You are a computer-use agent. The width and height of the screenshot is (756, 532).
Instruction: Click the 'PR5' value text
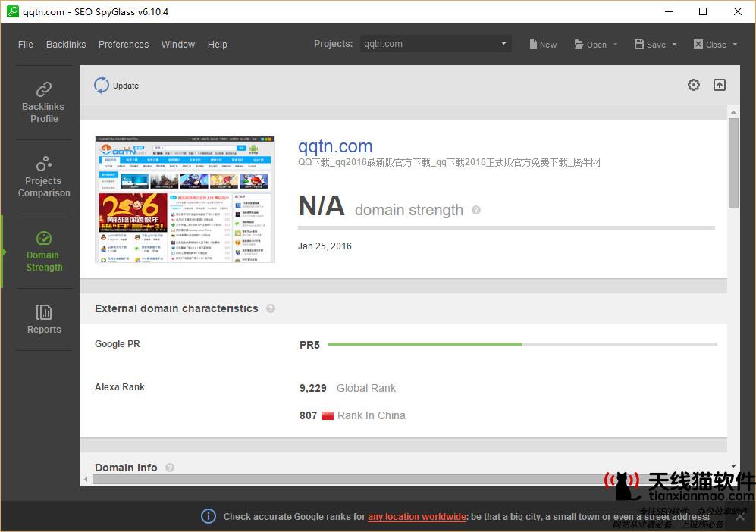tap(309, 345)
